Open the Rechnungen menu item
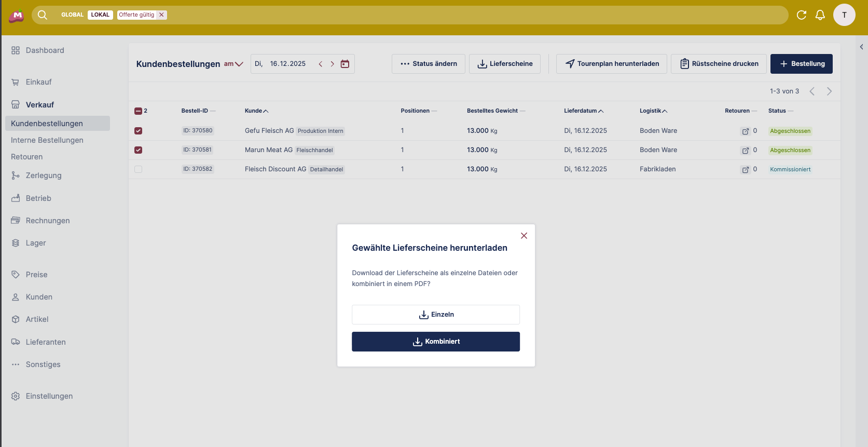The height and width of the screenshot is (447, 868). pyautogui.click(x=48, y=221)
